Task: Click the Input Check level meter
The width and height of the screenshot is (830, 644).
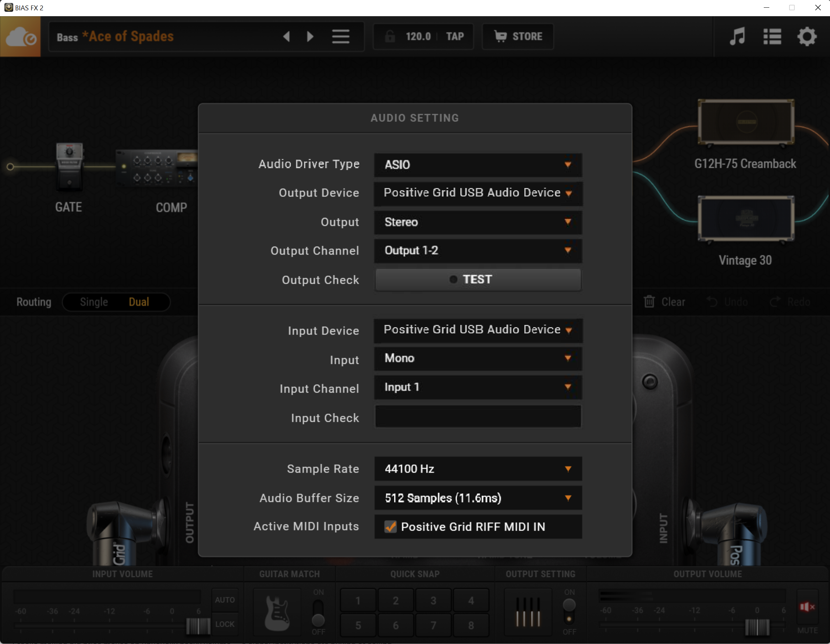Action: tap(478, 416)
